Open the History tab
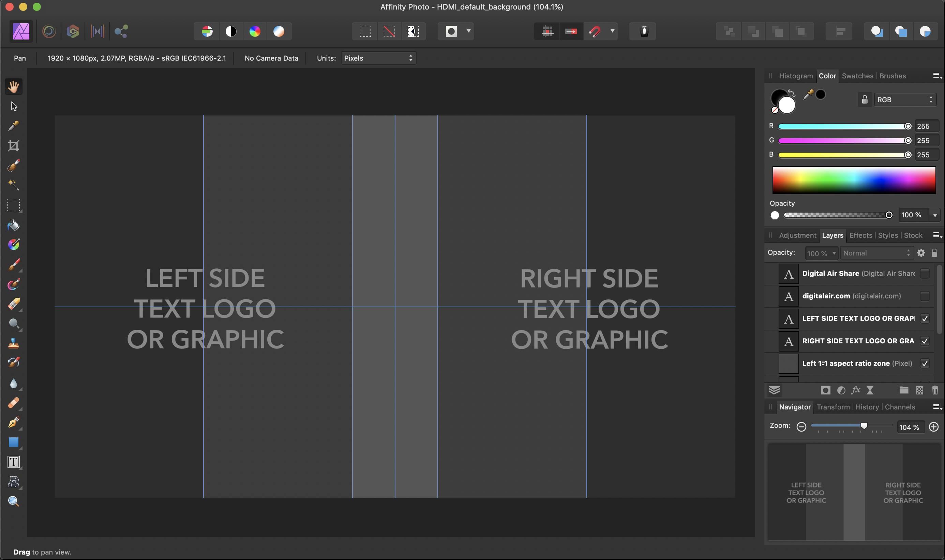 pyautogui.click(x=867, y=407)
